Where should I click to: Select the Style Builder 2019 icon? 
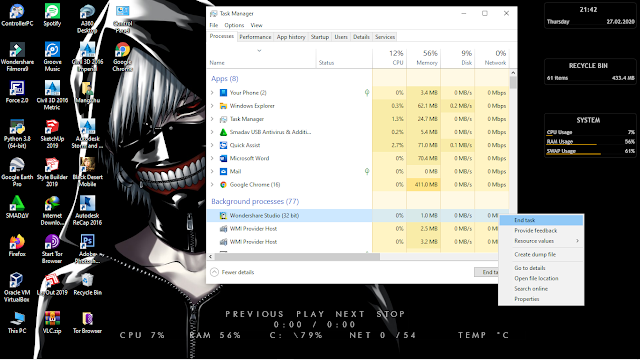tap(52, 172)
